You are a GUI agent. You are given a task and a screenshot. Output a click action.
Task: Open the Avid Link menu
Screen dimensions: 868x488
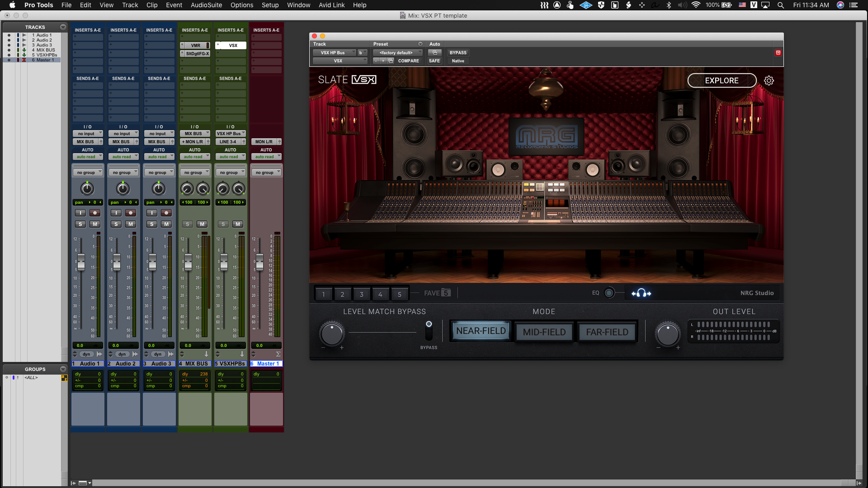[331, 5]
